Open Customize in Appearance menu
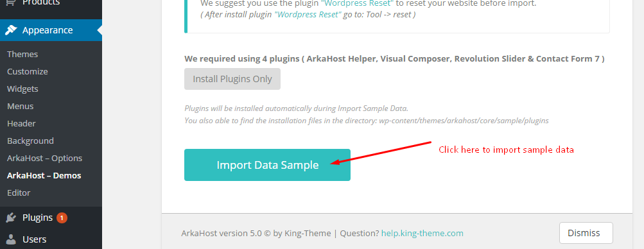 click(28, 71)
